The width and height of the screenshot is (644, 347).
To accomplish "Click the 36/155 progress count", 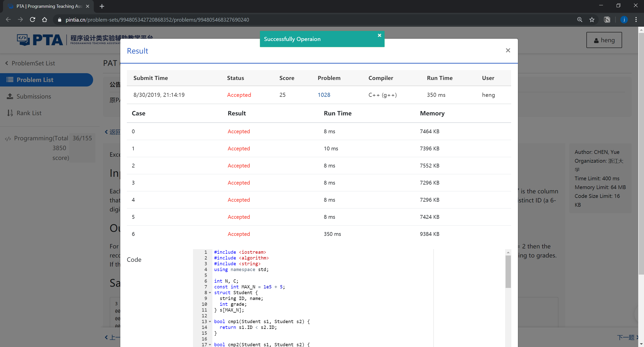I will [82, 138].
